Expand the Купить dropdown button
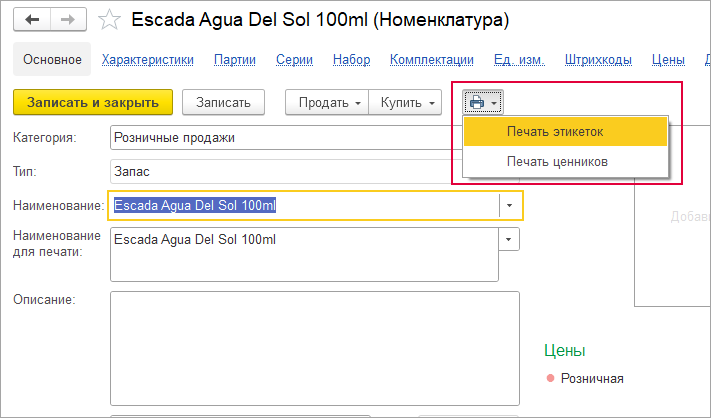This screenshot has width=711, height=418. [x=405, y=102]
